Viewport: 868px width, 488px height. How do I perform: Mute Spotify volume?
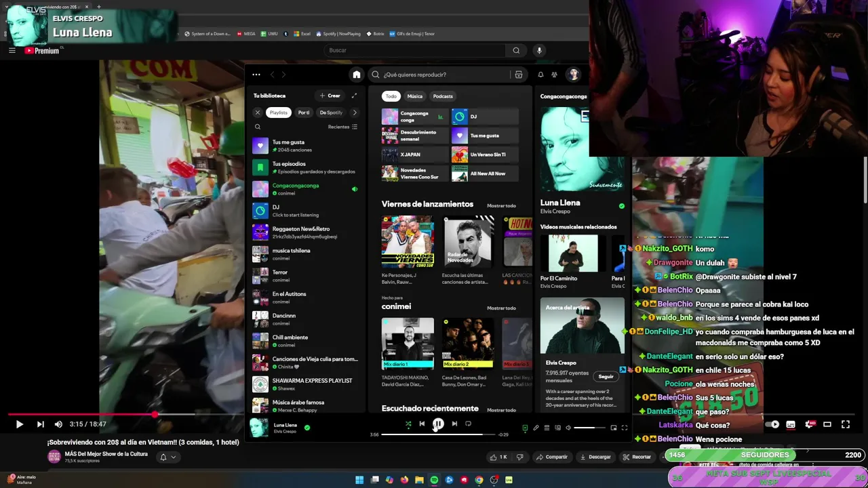point(568,428)
